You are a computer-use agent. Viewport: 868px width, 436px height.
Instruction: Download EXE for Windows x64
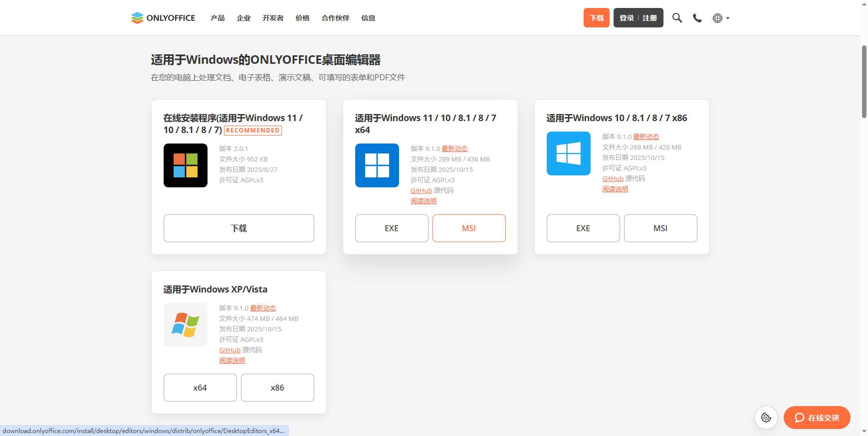[x=392, y=228]
